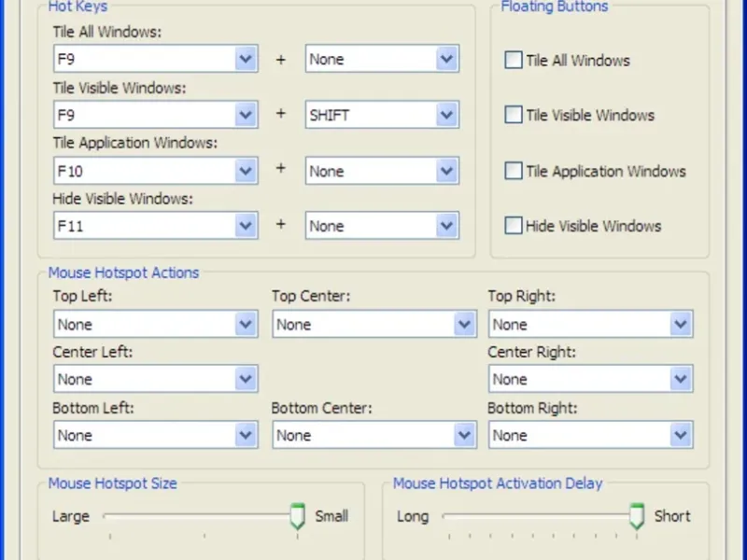Expand the F11 hot key dropdown
The width and height of the screenshot is (747, 560).
click(x=246, y=226)
